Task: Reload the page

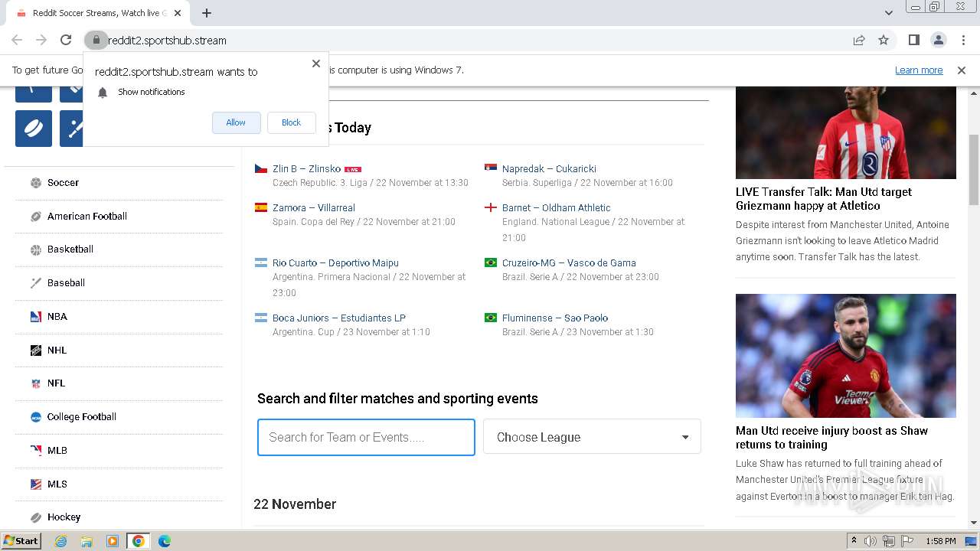Action: point(66,40)
